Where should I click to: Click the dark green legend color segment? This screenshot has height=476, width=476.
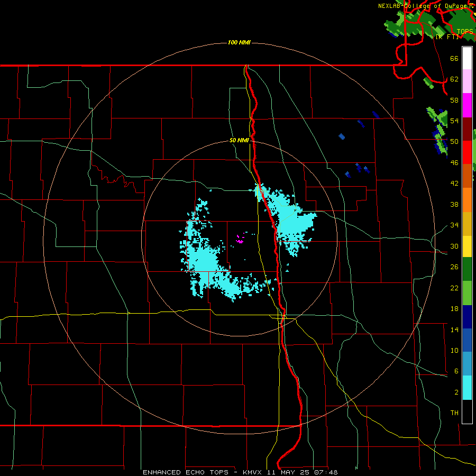(467, 269)
